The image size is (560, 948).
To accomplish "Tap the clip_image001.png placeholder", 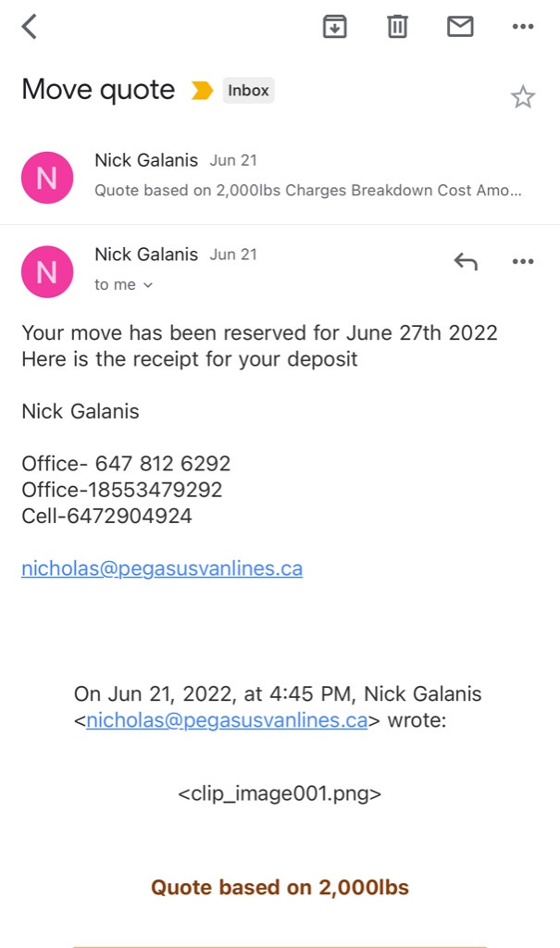I will click(x=280, y=793).
